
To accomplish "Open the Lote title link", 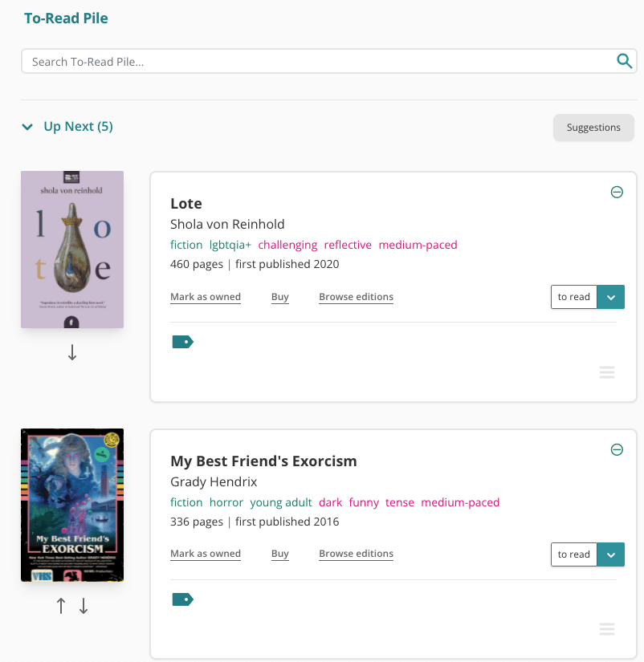I will point(186,204).
